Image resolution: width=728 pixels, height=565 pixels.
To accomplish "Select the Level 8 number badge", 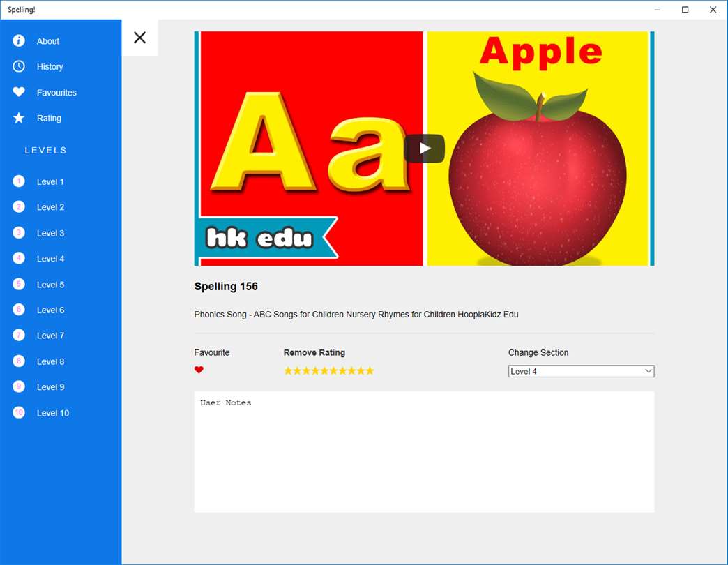I will (x=19, y=361).
